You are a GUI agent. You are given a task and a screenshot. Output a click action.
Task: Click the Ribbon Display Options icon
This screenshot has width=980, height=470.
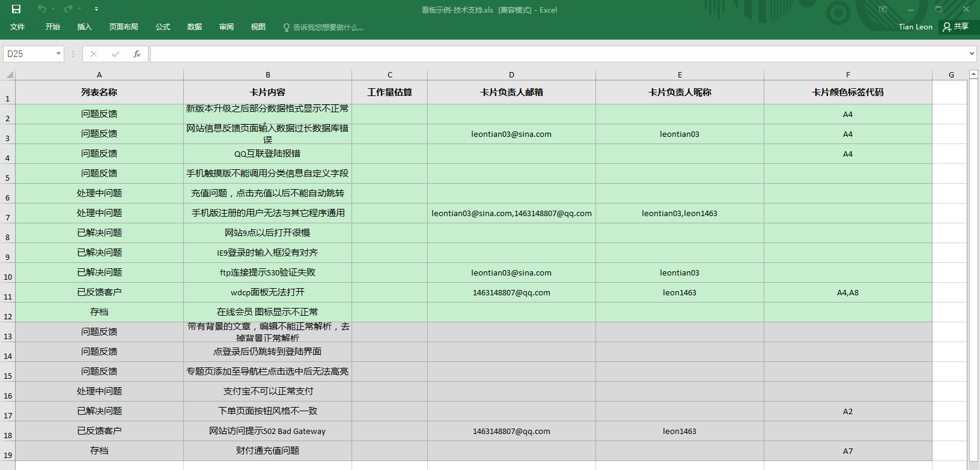(x=883, y=10)
